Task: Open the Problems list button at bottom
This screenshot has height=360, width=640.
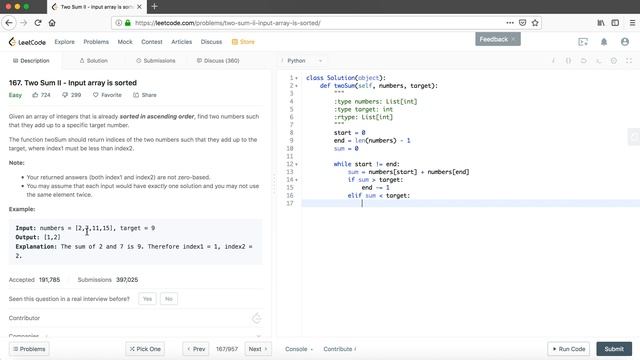Action: point(29,349)
